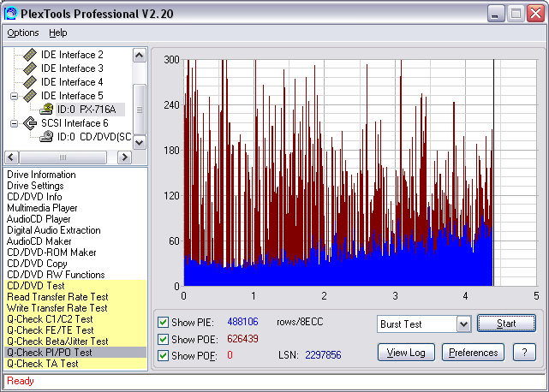Close the PlexTools window
This screenshot has width=549, height=392.
click(x=535, y=14)
